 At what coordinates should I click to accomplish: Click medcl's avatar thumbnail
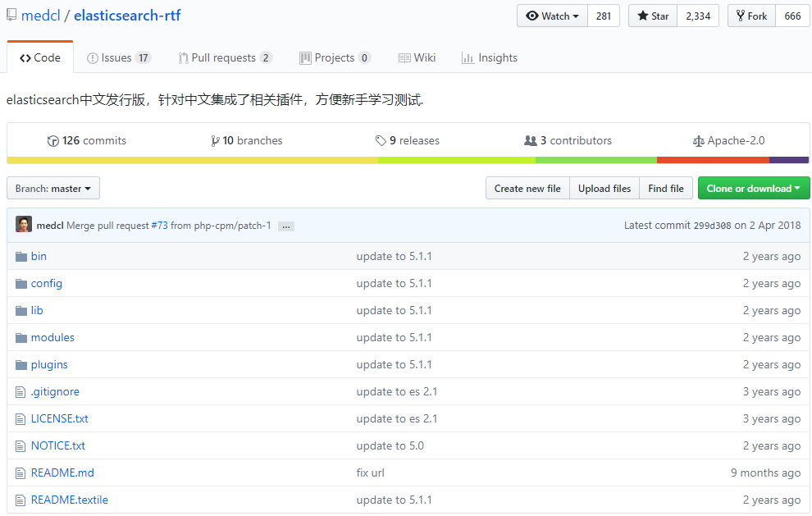pyautogui.click(x=24, y=224)
